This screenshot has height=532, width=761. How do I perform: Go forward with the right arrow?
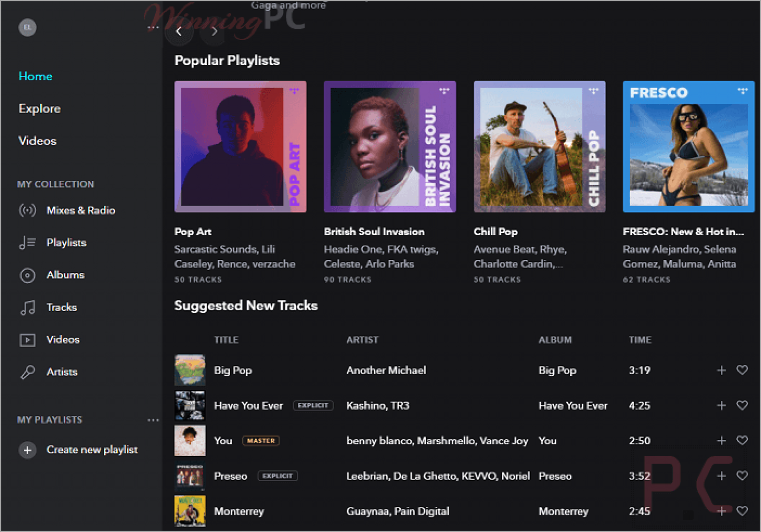(x=214, y=31)
